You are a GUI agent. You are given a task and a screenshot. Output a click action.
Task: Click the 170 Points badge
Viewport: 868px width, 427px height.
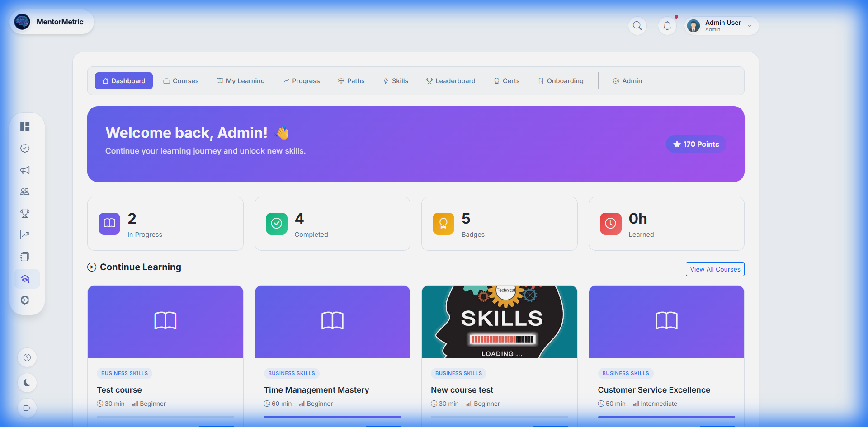coord(696,144)
